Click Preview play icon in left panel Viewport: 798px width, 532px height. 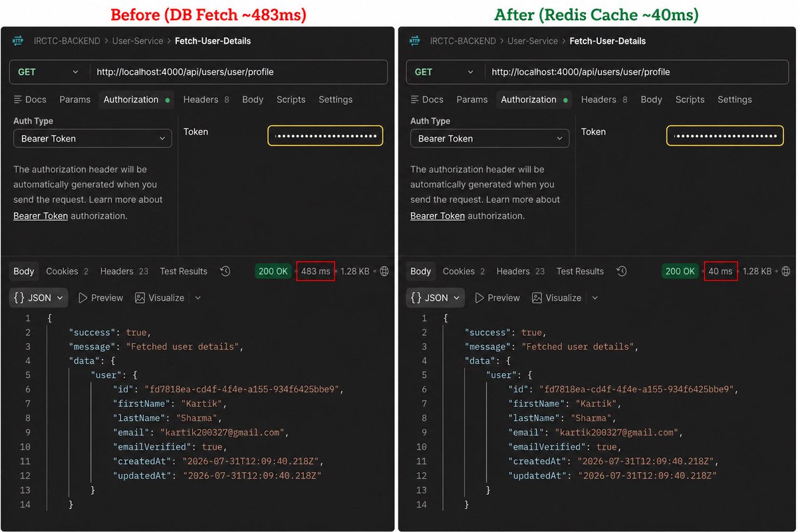pos(83,298)
